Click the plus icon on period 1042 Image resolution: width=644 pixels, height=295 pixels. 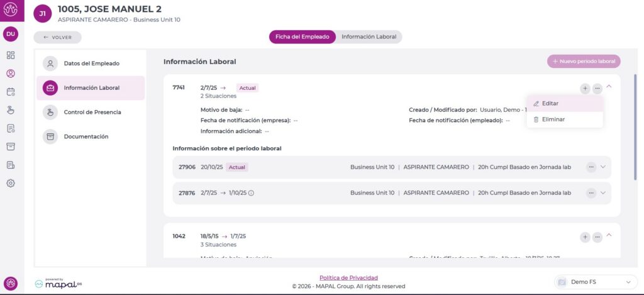point(585,237)
